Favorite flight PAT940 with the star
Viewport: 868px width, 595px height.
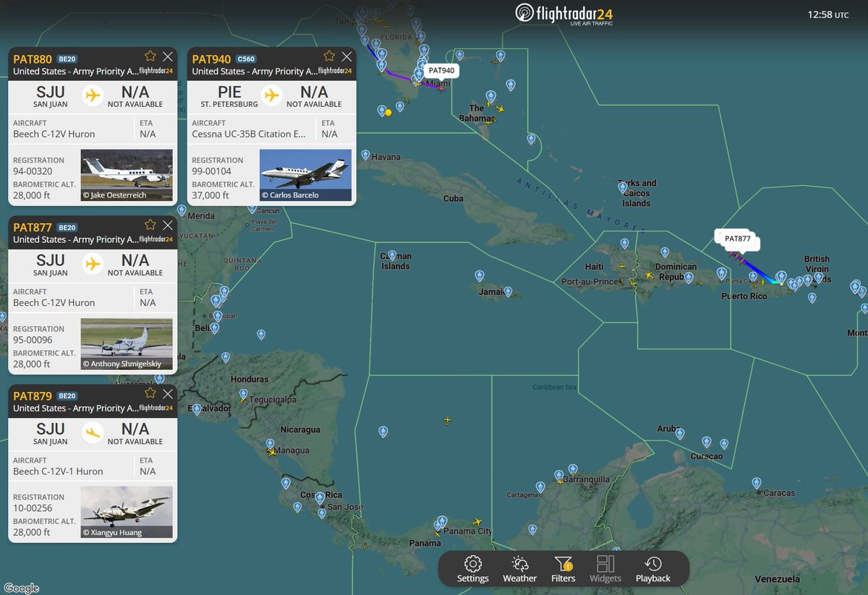[329, 56]
